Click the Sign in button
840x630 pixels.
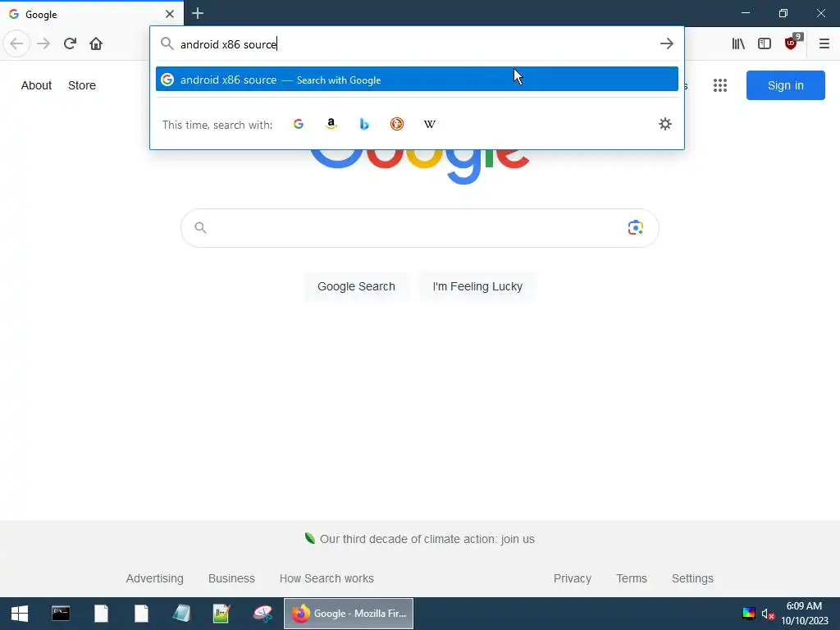[x=785, y=85]
